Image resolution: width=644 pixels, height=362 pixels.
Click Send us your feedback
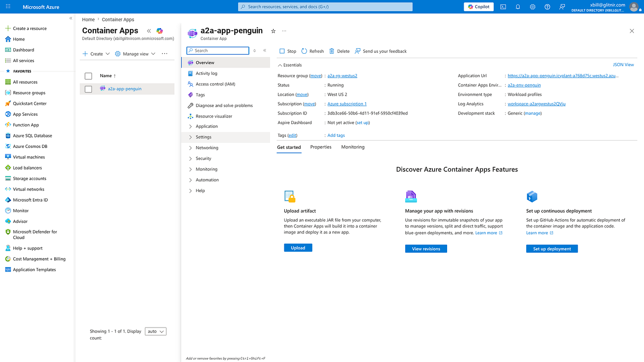click(x=381, y=51)
